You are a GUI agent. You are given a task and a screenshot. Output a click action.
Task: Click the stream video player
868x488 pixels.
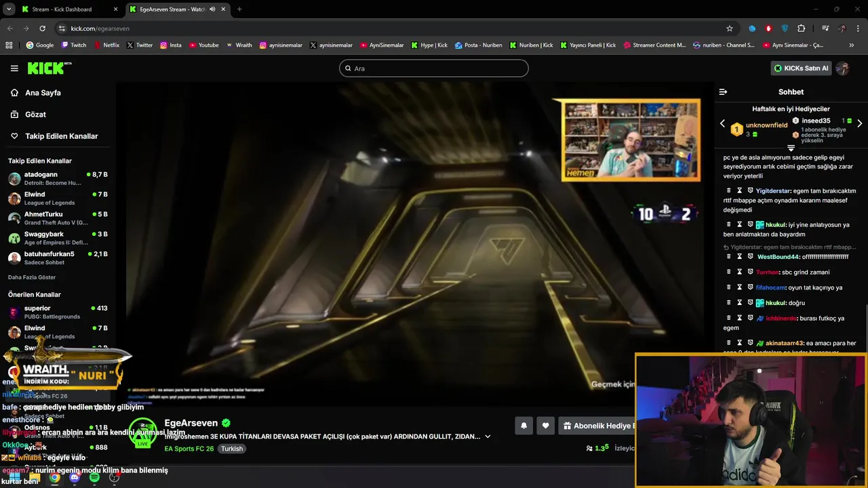tap(414, 244)
